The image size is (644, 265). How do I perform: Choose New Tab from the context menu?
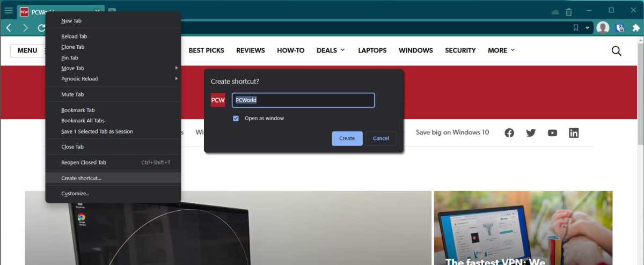pos(113,21)
